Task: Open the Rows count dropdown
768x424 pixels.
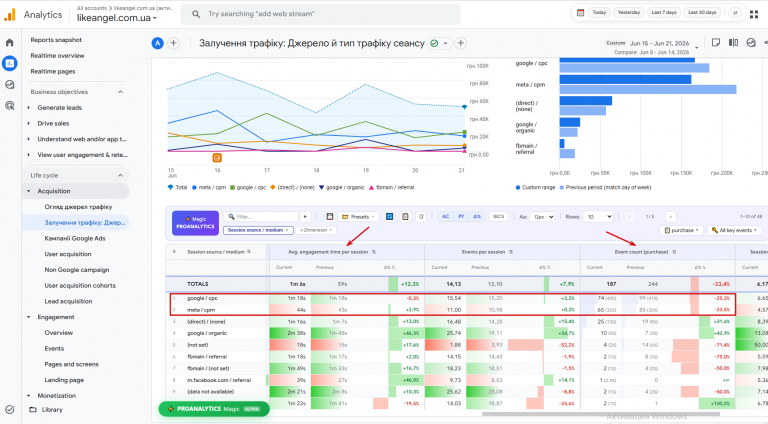Action: point(598,216)
